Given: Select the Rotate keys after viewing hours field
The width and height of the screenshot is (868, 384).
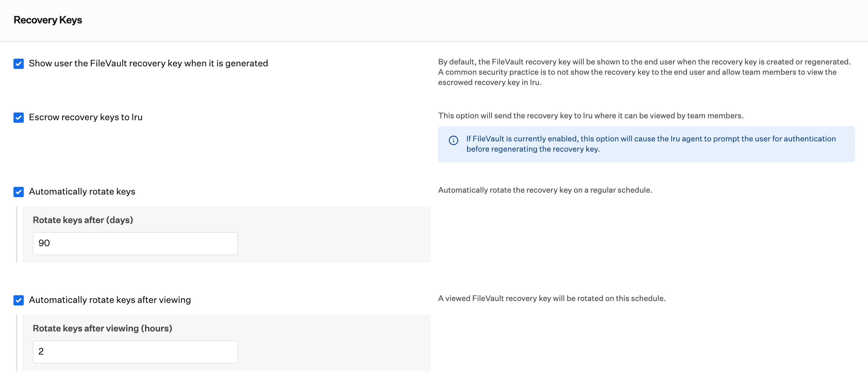Looking at the screenshot, I should (135, 352).
